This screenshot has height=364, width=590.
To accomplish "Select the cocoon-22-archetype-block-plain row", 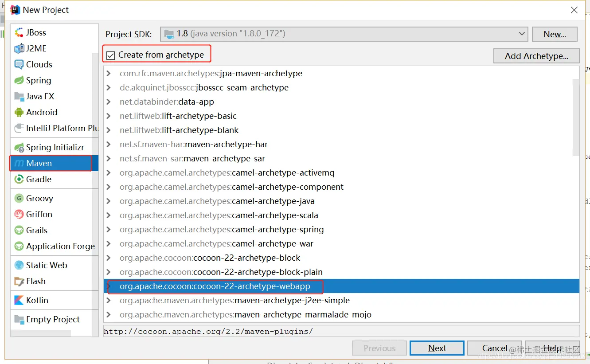I will [x=341, y=272].
